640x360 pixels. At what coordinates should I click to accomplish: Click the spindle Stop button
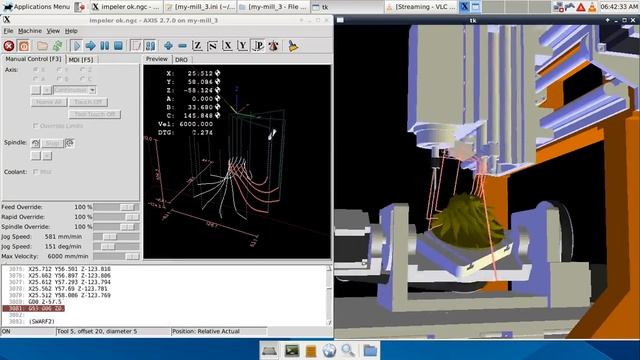[52, 143]
